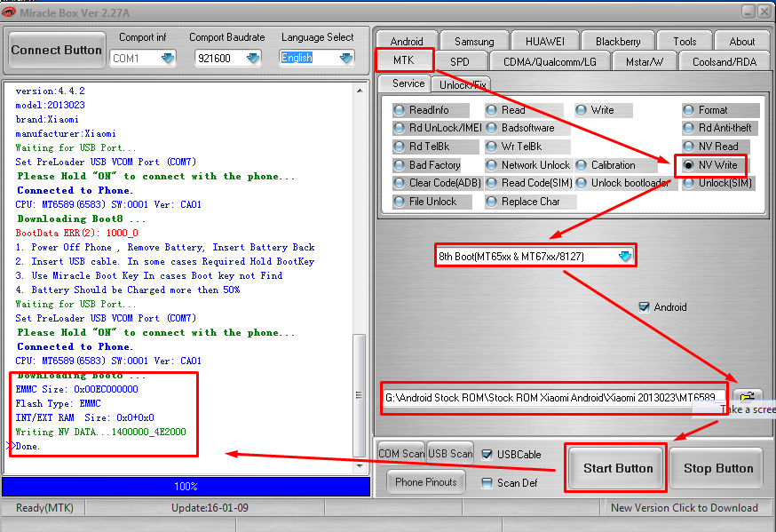776x532 pixels.
Task: Switch to the Android tab
Action: pyautogui.click(x=407, y=42)
